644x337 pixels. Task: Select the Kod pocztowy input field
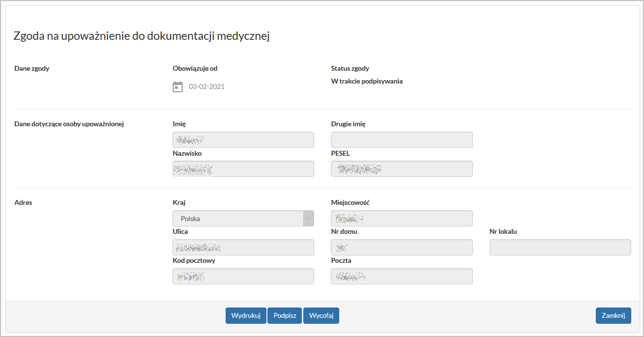pyautogui.click(x=243, y=277)
